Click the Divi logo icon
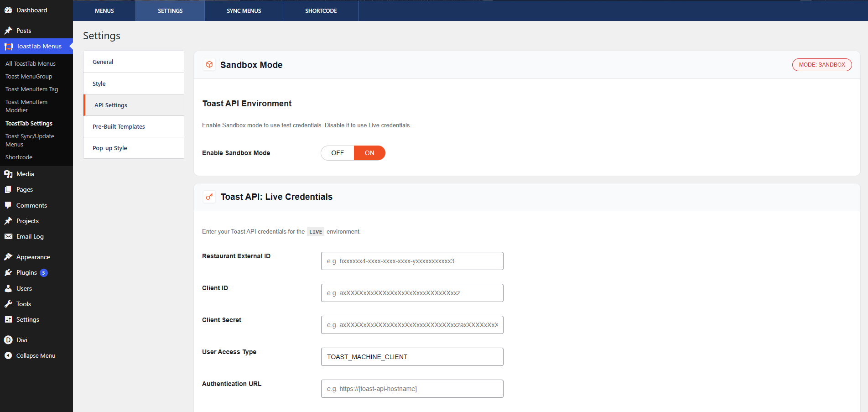Viewport: 868px width, 412px height. pos(8,340)
